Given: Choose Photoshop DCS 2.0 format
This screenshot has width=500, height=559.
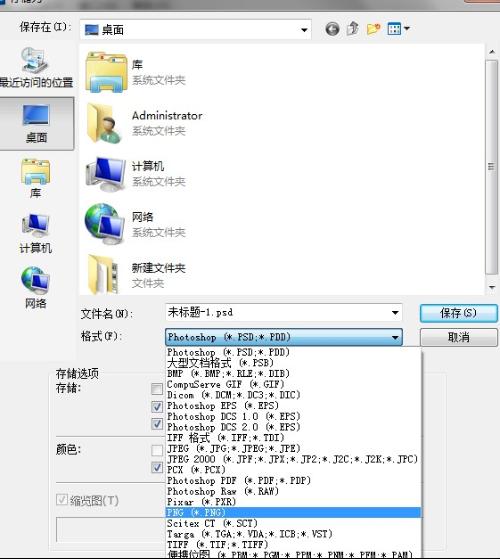Looking at the screenshot, I should (x=293, y=427).
